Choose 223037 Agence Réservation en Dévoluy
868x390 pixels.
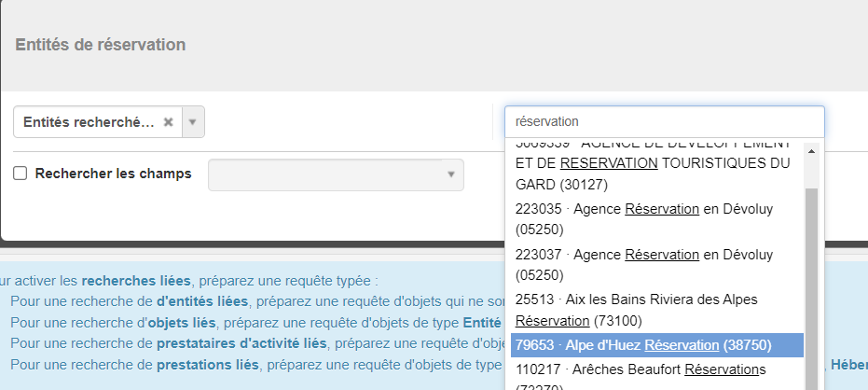pos(657,265)
